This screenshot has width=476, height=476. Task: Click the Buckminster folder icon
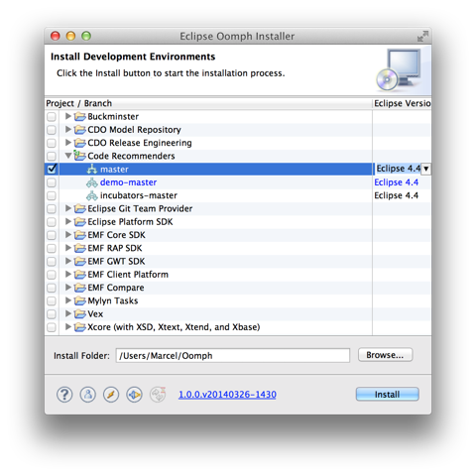pos(80,116)
